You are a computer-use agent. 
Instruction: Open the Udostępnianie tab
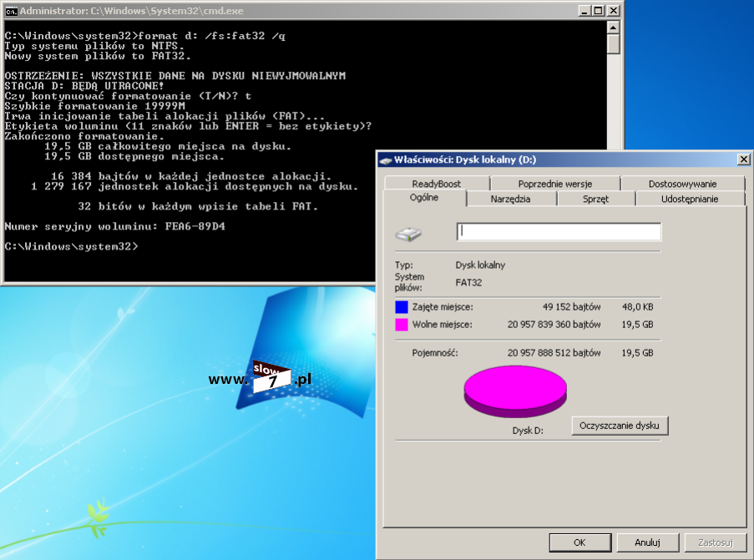(690, 199)
